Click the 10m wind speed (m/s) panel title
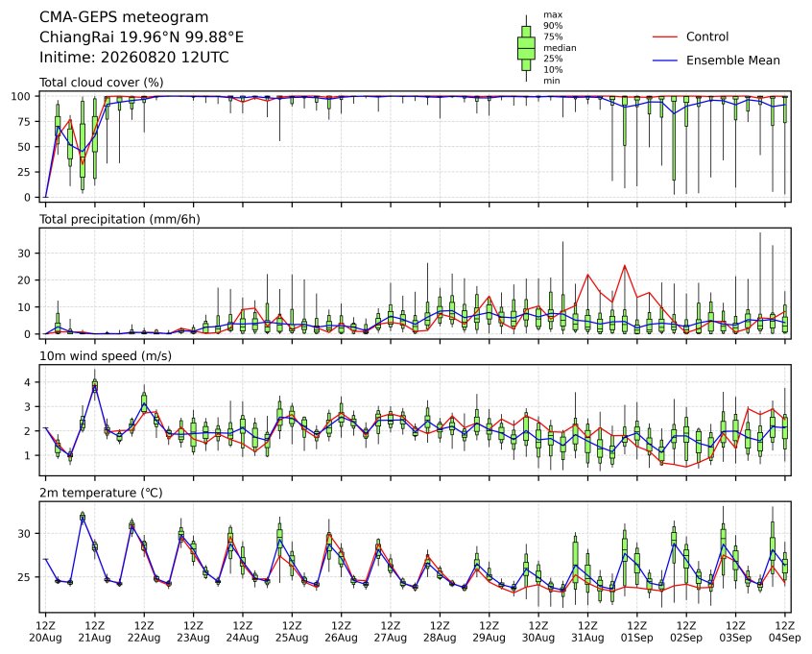The image size is (812, 654). [x=106, y=356]
